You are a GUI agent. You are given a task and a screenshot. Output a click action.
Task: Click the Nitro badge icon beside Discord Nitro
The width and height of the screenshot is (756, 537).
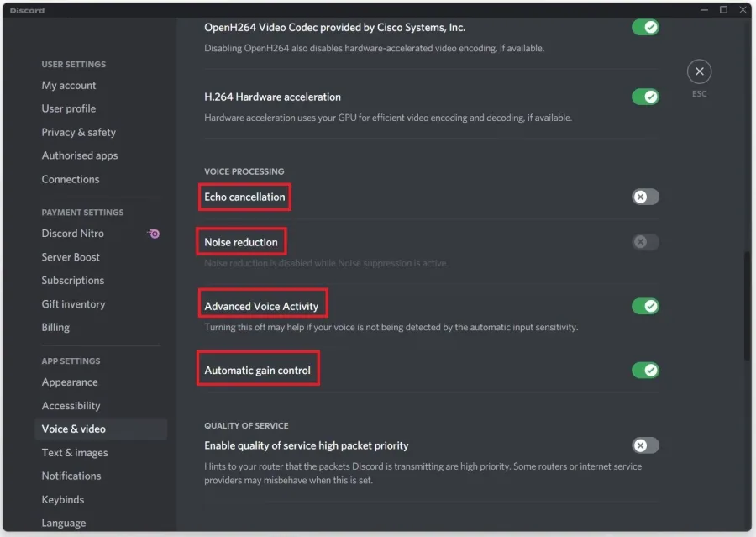pos(154,234)
